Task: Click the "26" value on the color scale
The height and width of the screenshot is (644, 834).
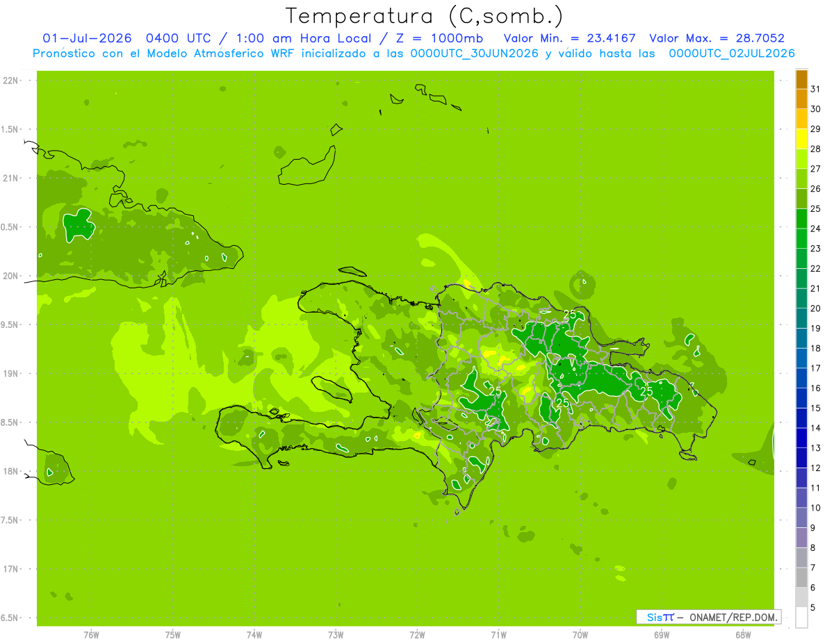Action: (x=816, y=188)
